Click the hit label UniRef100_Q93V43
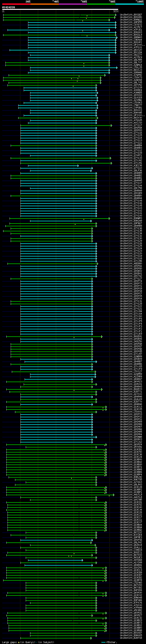The height and width of the screenshot is (644, 146). pos(131,95)
